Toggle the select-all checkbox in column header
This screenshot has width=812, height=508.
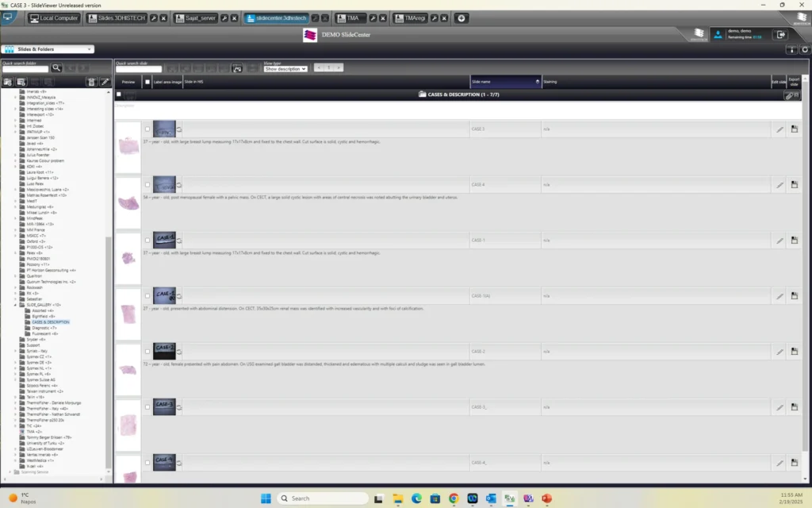coord(147,82)
